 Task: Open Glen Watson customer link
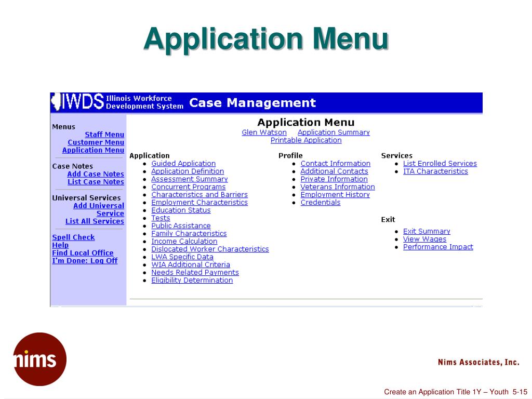click(x=264, y=132)
